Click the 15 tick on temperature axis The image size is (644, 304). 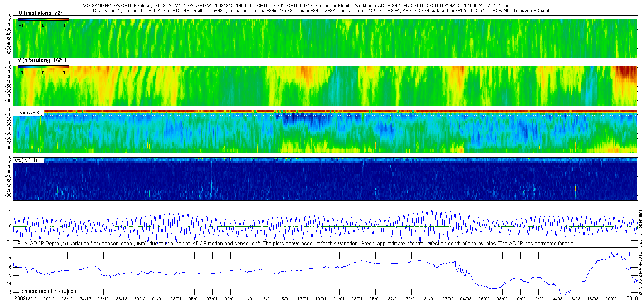[9, 275]
